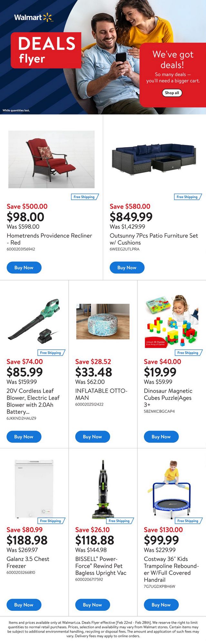Buy the Hometrends Providence Recliner now
The height and width of the screenshot is (644, 206).
tap(24, 268)
